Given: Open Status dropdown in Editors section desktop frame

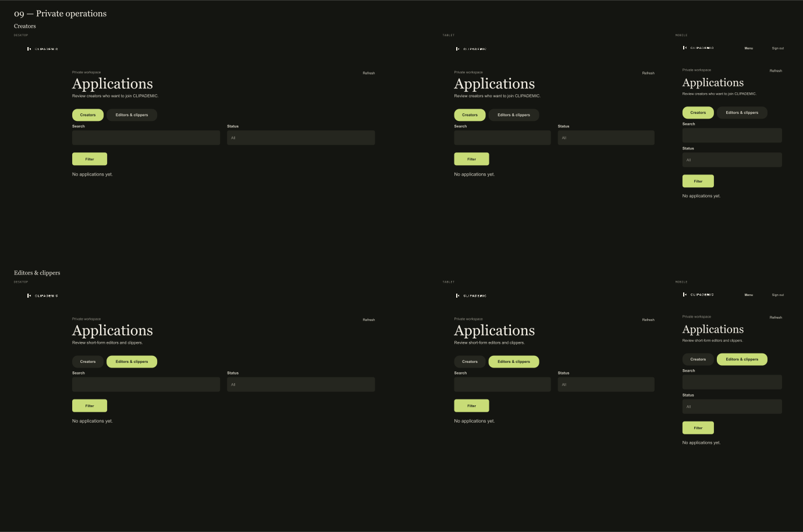Looking at the screenshot, I should (x=301, y=384).
